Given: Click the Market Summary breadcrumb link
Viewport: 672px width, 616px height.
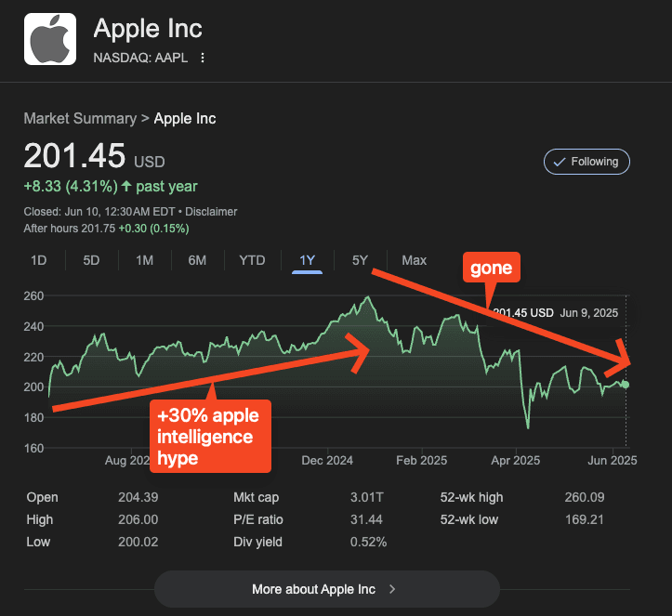Looking at the screenshot, I should pyautogui.click(x=79, y=119).
